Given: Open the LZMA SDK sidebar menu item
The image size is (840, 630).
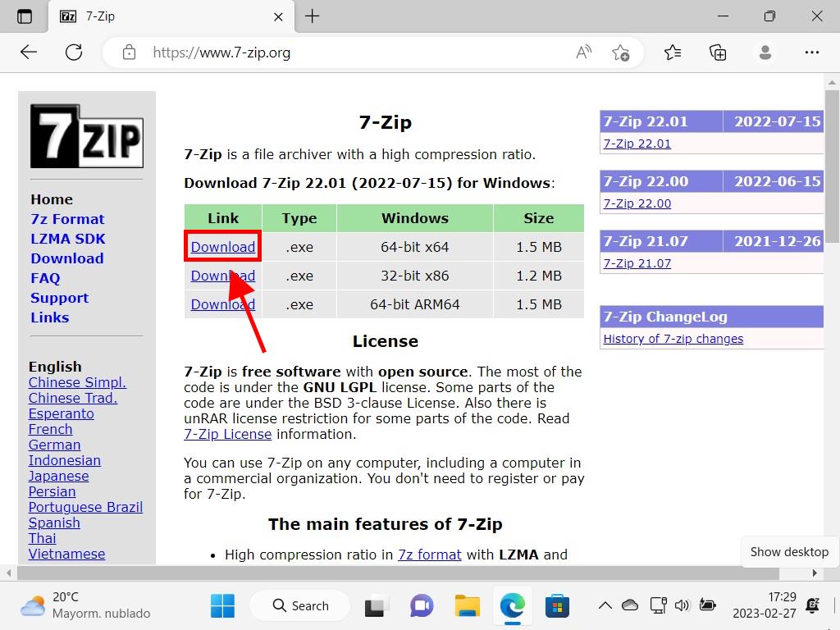Looking at the screenshot, I should point(68,239).
